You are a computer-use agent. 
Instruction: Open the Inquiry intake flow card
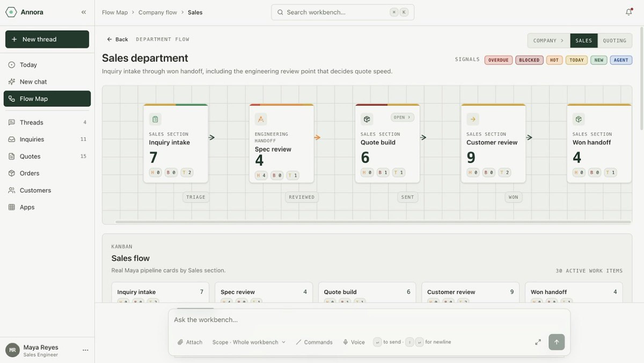click(176, 143)
